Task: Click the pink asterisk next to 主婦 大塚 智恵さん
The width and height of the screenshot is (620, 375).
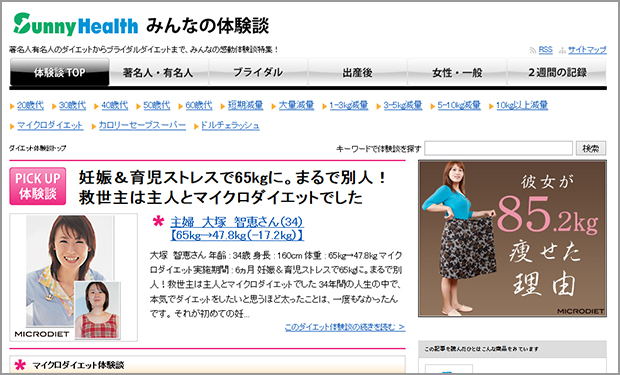Action: 158,222
